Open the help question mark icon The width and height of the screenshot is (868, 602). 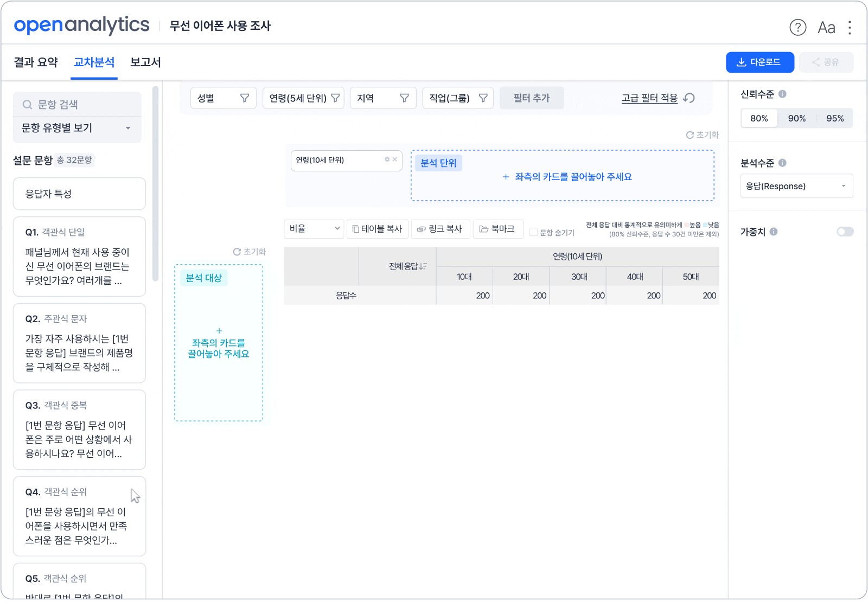[797, 27]
